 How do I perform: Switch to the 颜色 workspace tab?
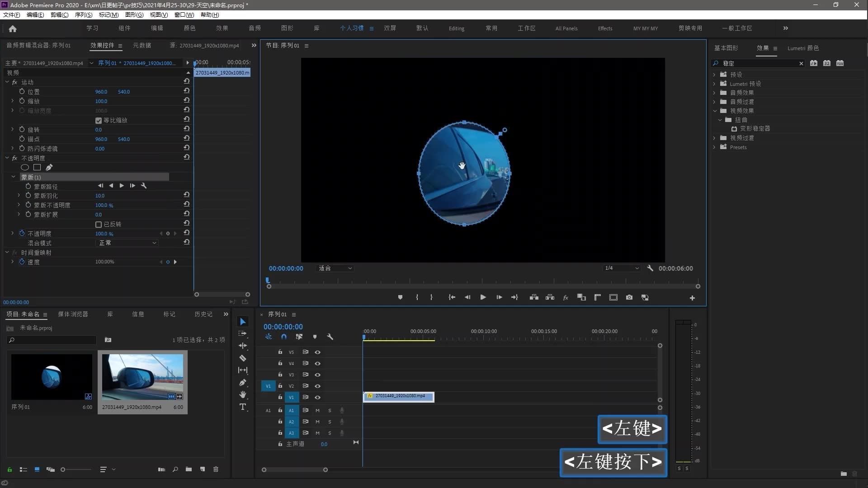coord(189,28)
